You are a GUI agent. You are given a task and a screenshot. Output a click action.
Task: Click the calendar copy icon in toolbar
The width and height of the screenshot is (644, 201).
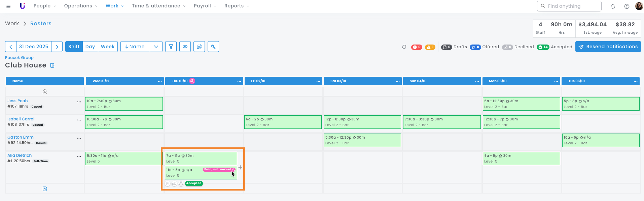[199, 47]
